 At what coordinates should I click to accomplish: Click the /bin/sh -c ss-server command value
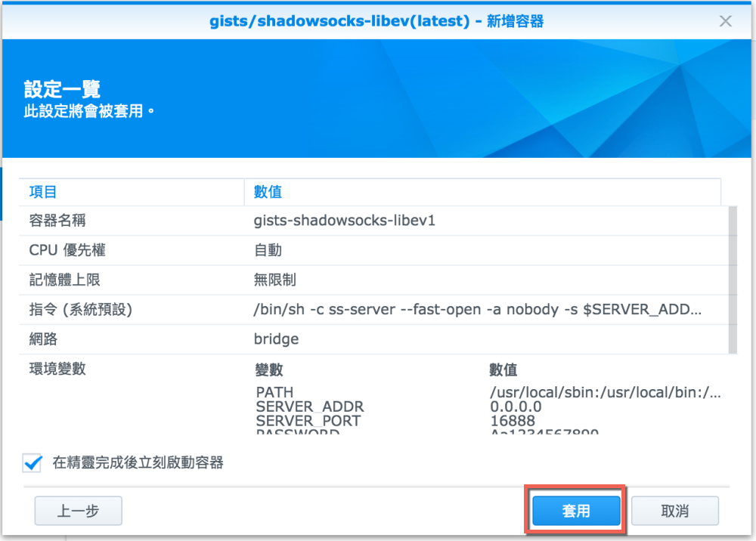click(477, 309)
